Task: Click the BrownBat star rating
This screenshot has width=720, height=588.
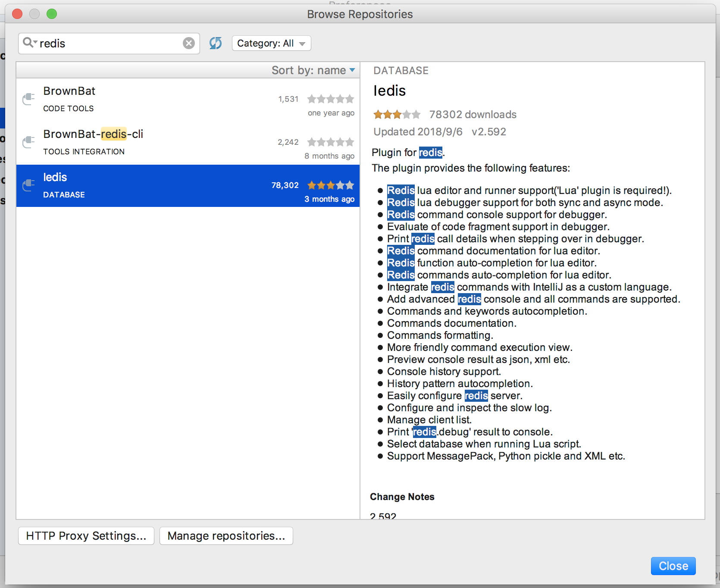Action: (x=331, y=99)
